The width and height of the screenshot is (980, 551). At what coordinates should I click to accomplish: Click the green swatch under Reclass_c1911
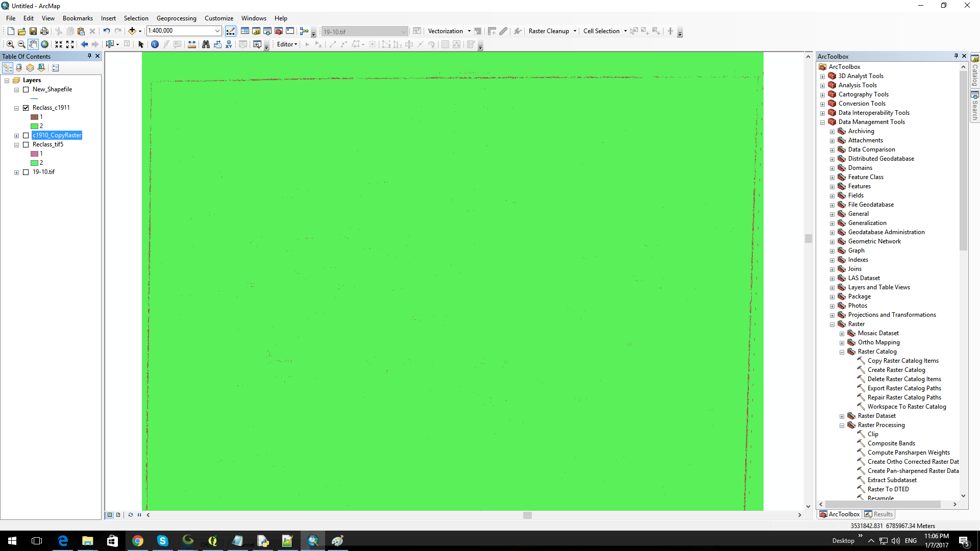pos(34,126)
